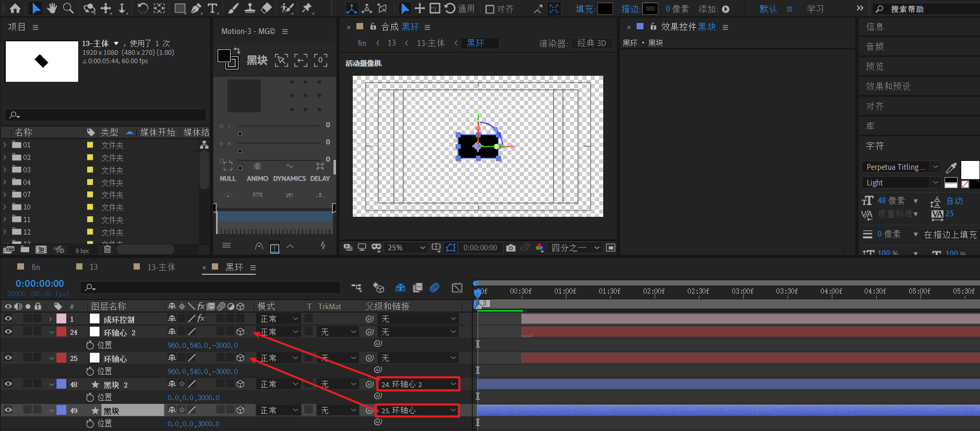Image resolution: width=980 pixels, height=431 pixels.
Task: Open the Graph Editor in timeline
Action: point(457,287)
